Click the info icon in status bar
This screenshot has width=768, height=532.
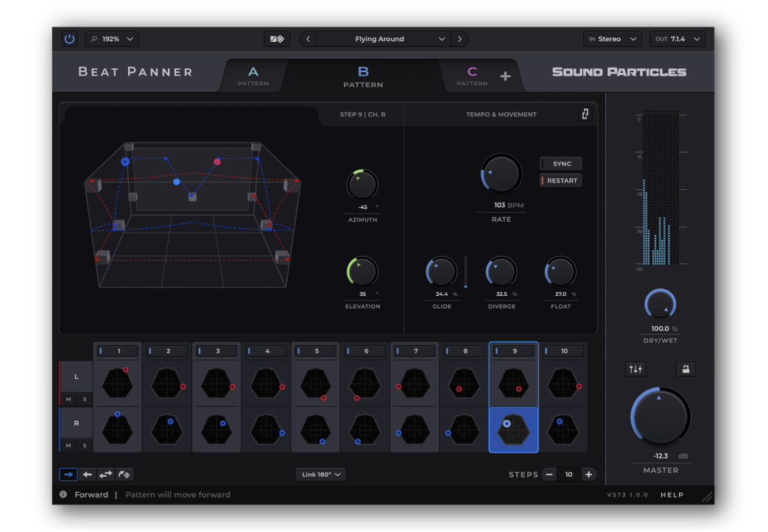tap(63, 494)
